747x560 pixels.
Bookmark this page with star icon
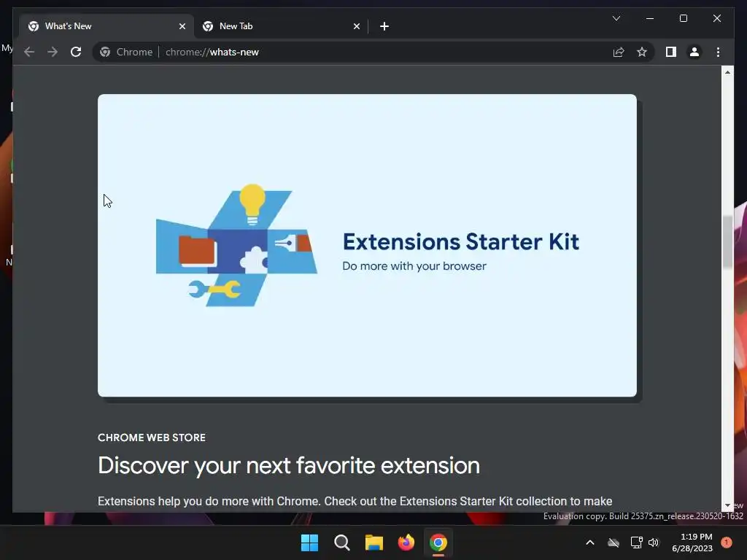642,52
